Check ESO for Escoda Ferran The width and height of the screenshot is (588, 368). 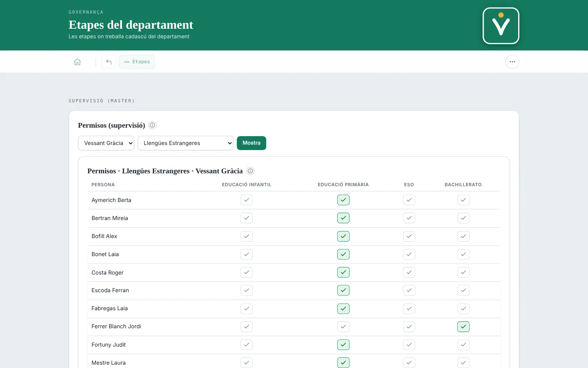pyautogui.click(x=409, y=290)
